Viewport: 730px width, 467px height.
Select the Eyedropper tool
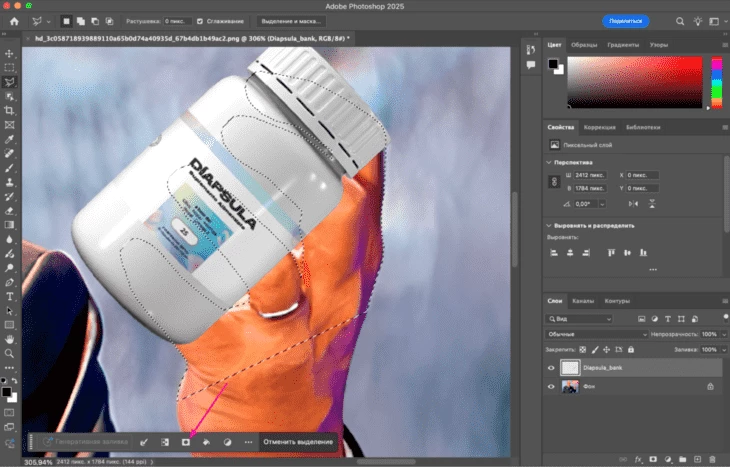point(9,139)
